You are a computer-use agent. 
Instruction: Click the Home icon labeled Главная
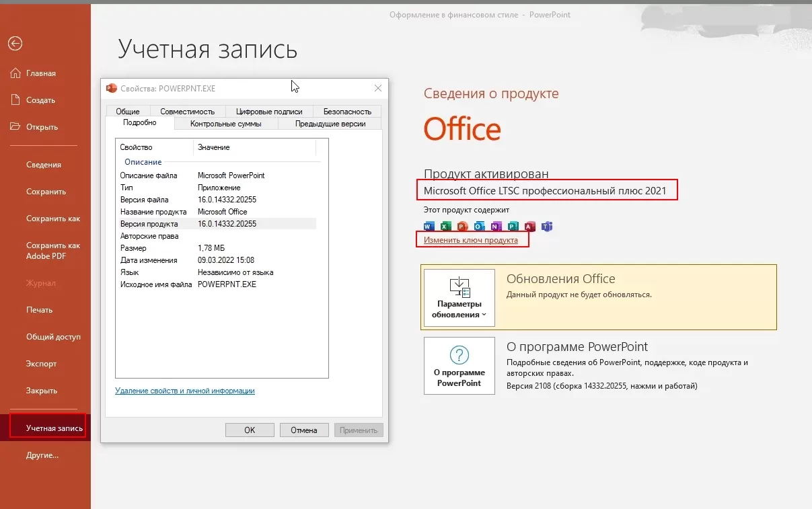(15, 73)
